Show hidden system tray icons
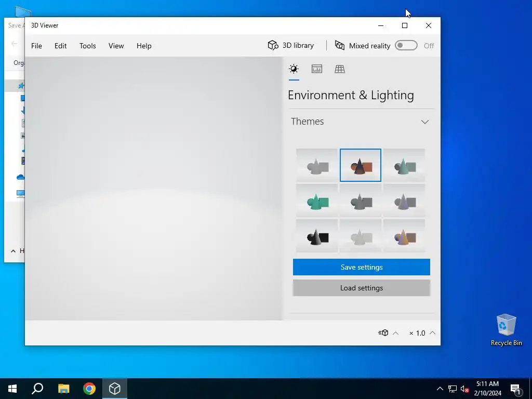Screen dimensions: 532x399 [x=440, y=389]
